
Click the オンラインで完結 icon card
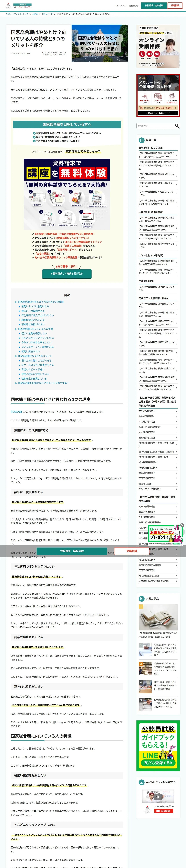[158, 98]
